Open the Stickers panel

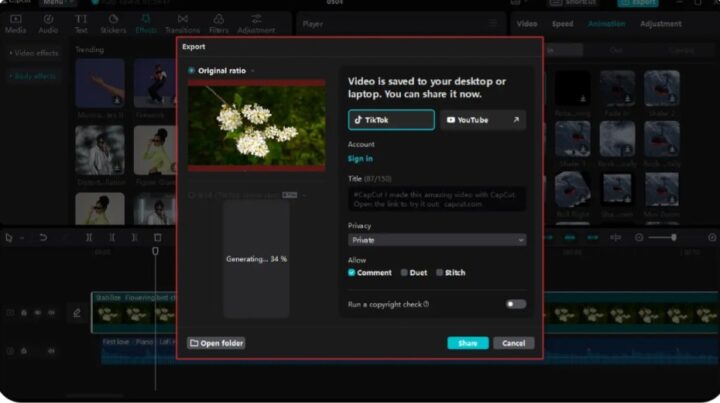pyautogui.click(x=112, y=23)
